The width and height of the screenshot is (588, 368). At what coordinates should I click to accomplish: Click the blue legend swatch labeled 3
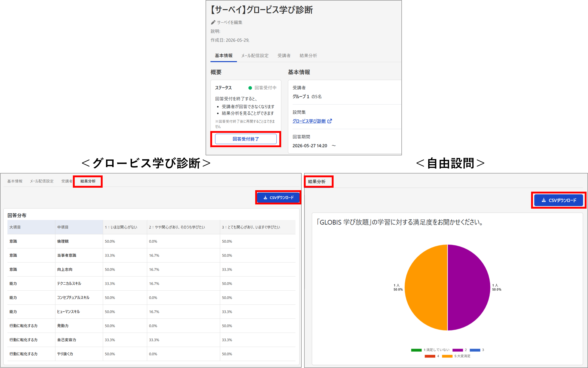click(x=475, y=350)
